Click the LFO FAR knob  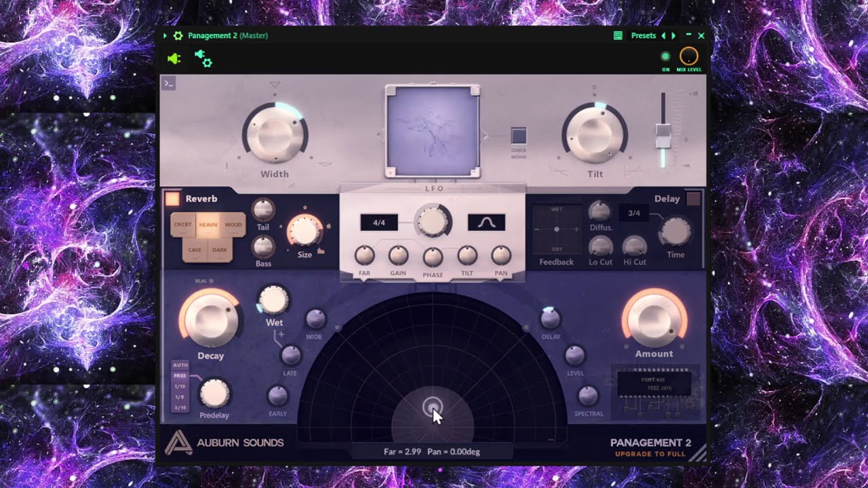[364, 256]
